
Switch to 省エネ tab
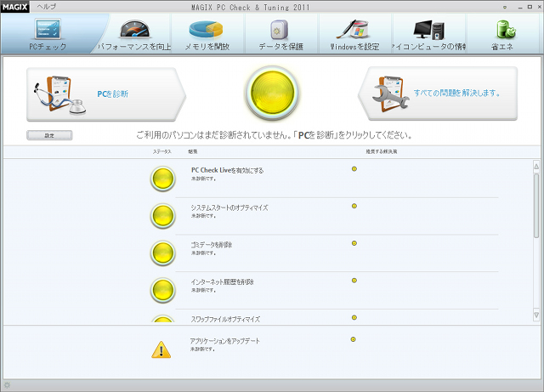(x=502, y=34)
